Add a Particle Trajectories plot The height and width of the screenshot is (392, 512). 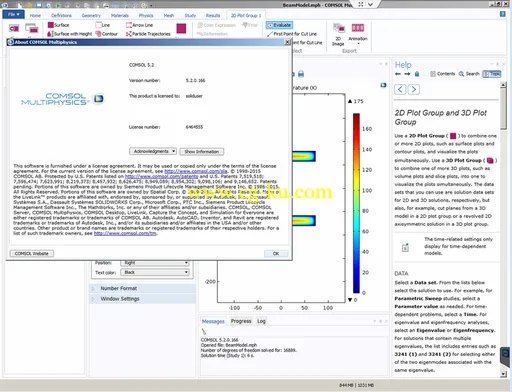pyautogui.click(x=148, y=34)
